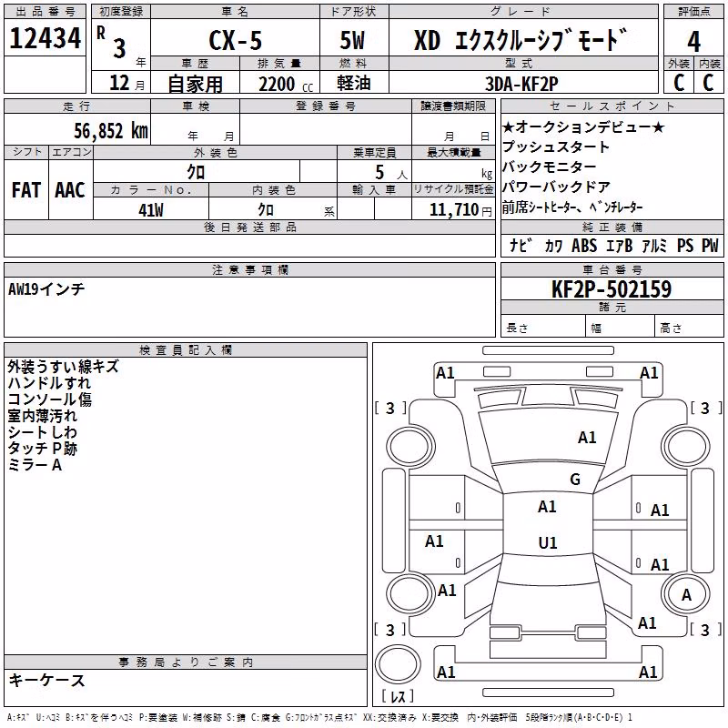The image size is (728, 728).
Task: Select the fuel type 軽油
Action: coord(354,83)
